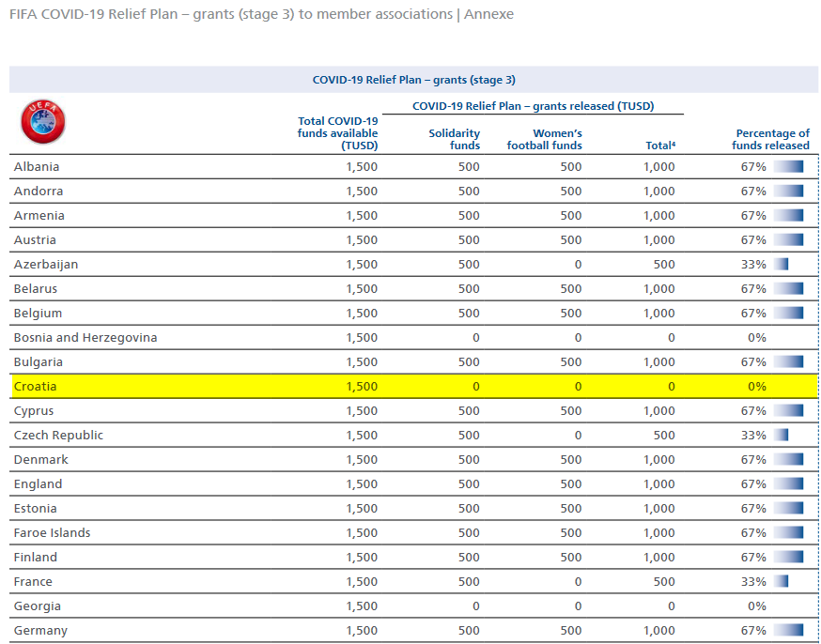Select the Cyprus country name
This screenshot has height=644, width=821.
coord(34,411)
